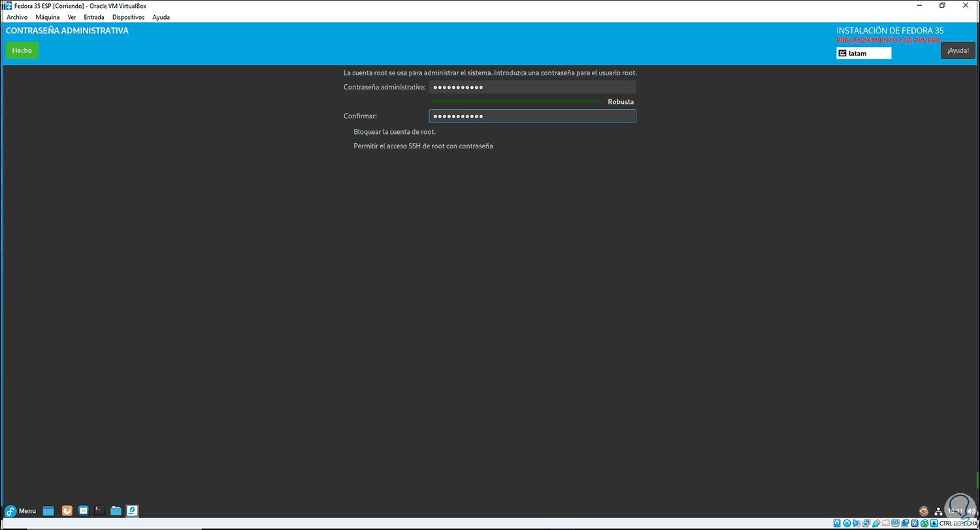Click the PRELANZAMIENTO / DE PRUEBA warning text

pos(889,40)
